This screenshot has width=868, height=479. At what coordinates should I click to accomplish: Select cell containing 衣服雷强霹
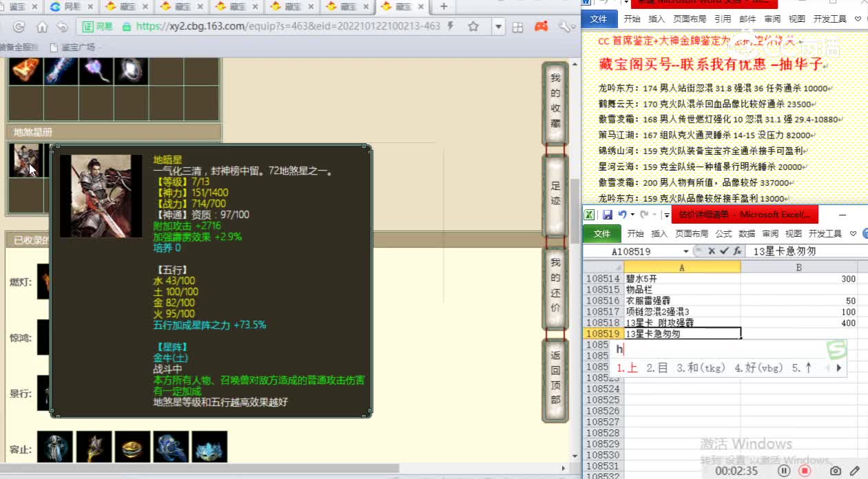pos(682,301)
